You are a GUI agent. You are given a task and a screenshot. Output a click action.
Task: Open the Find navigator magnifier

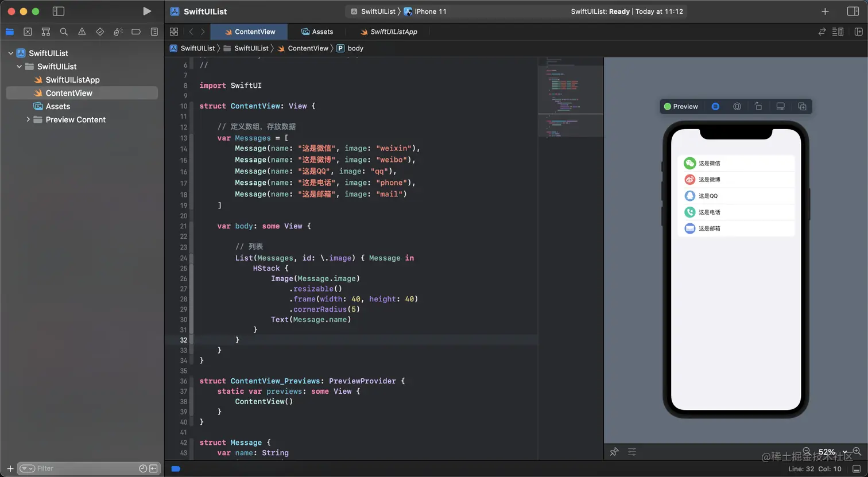64,32
